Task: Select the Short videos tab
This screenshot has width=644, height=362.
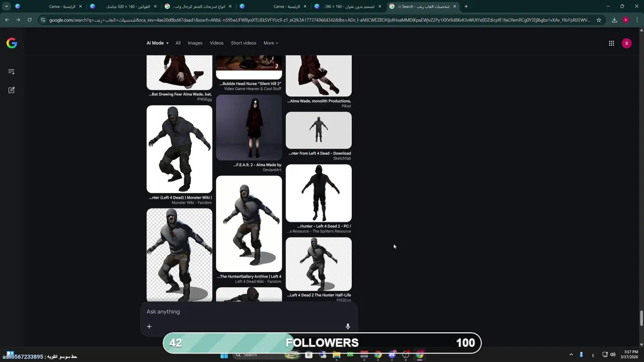Action: 244,43
